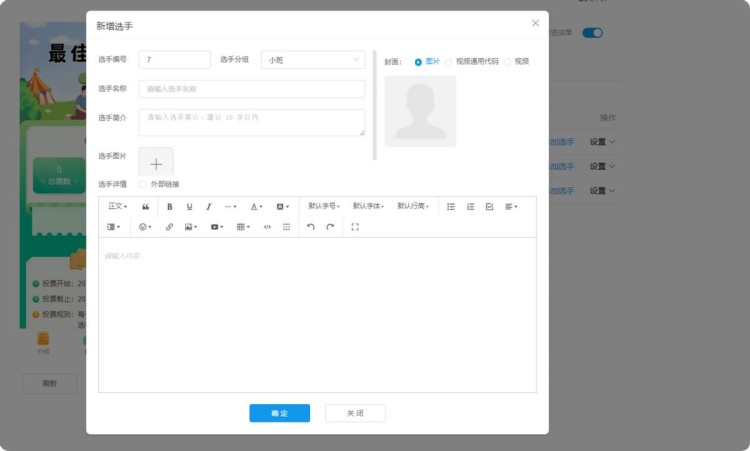
Task: Enable the 外部链接 checkbox
Action: click(142, 184)
